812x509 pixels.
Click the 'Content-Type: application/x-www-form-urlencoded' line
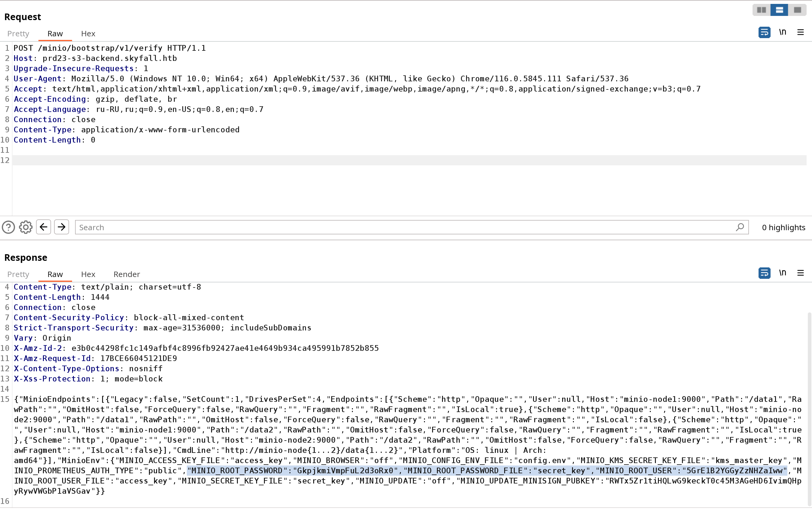point(127,130)
